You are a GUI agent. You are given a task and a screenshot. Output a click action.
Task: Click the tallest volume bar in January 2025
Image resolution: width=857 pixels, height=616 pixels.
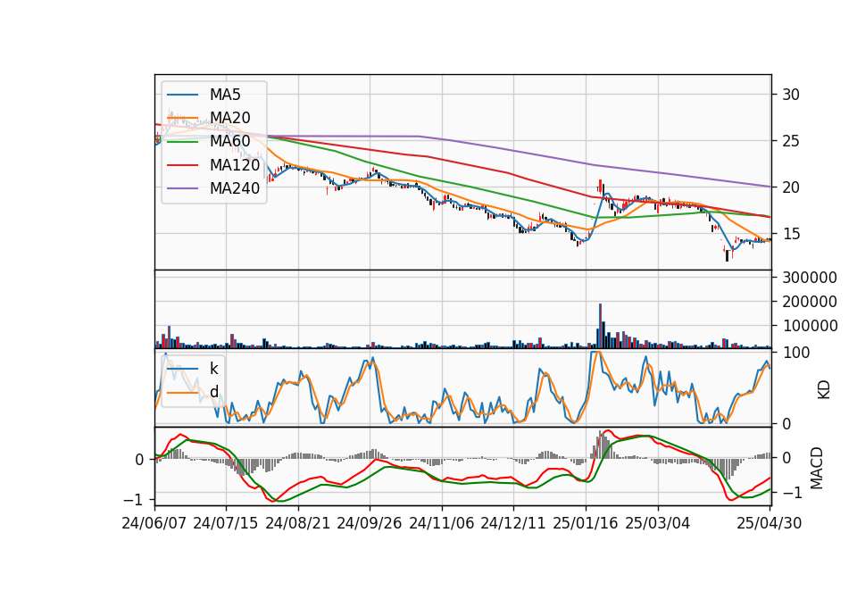coord(600,327)
